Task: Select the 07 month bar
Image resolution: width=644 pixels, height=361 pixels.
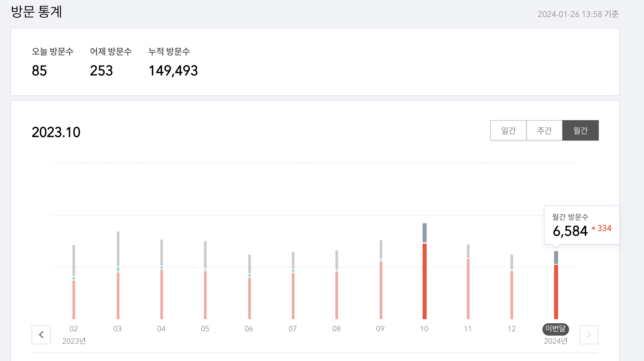Action: (x=293, y=285)
